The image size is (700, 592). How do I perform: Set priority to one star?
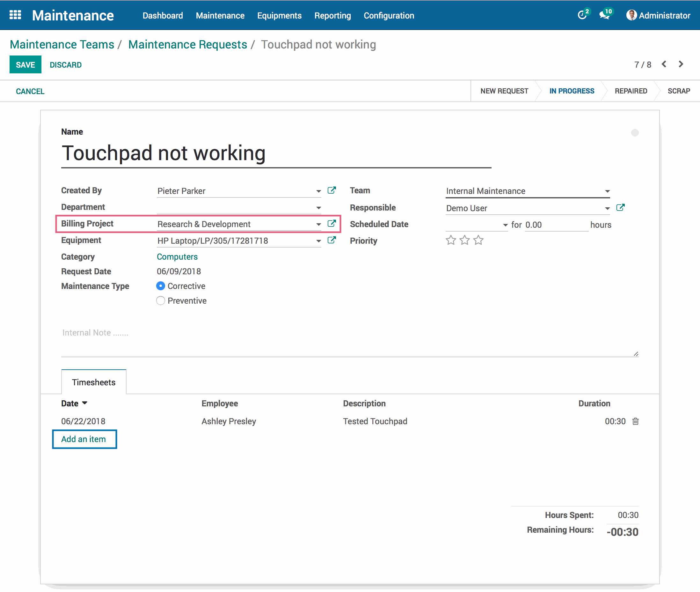(x=451, y=240)
